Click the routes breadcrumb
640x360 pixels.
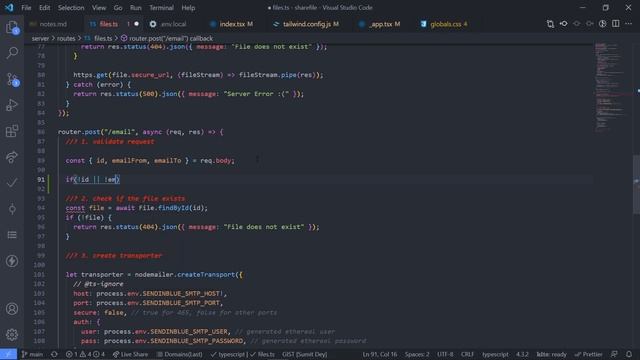tap(66, 38)
